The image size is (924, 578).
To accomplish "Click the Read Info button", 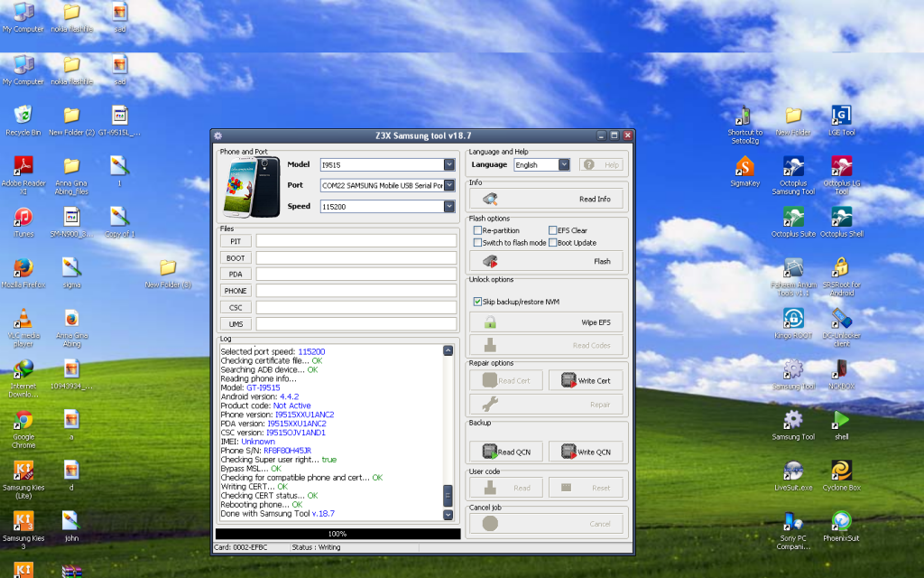I will pyautogui.click(x=546, y=199).
